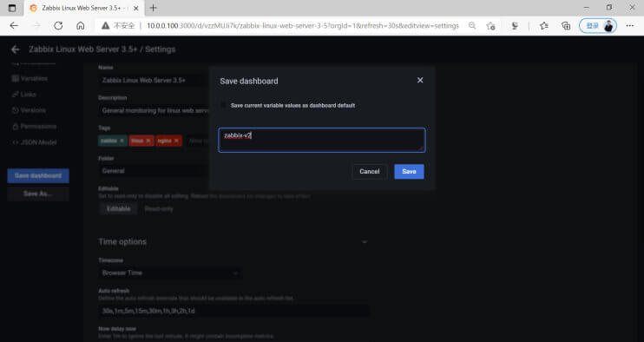
Task: Click the Description input field
Action: pyautogui.click(x=154, y=110)
